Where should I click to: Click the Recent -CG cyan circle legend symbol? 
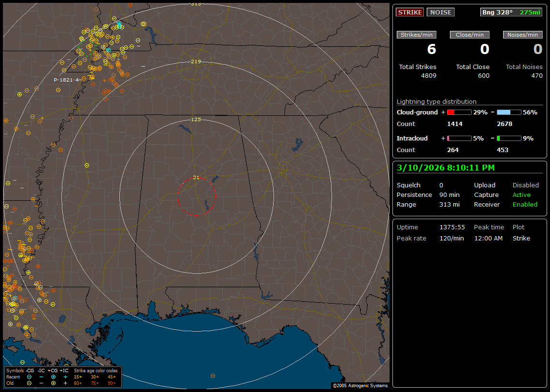(x=29, y=377)
